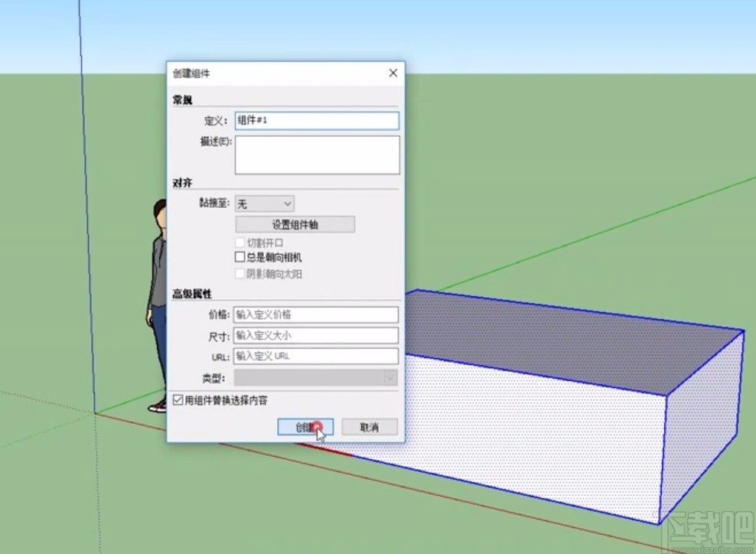The width and height of the screenshot is (756, 554).
Task: Toggle the 切割开口 checkbox
Action: click(240, 242)
